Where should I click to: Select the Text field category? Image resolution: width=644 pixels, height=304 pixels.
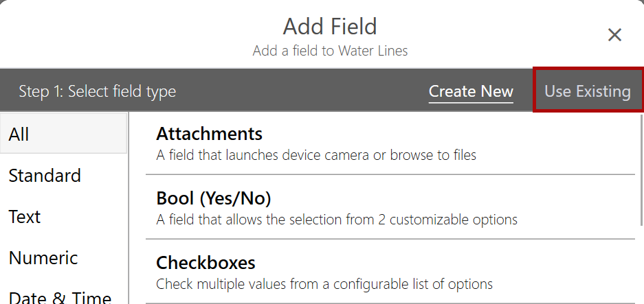[x=25, y=217]
